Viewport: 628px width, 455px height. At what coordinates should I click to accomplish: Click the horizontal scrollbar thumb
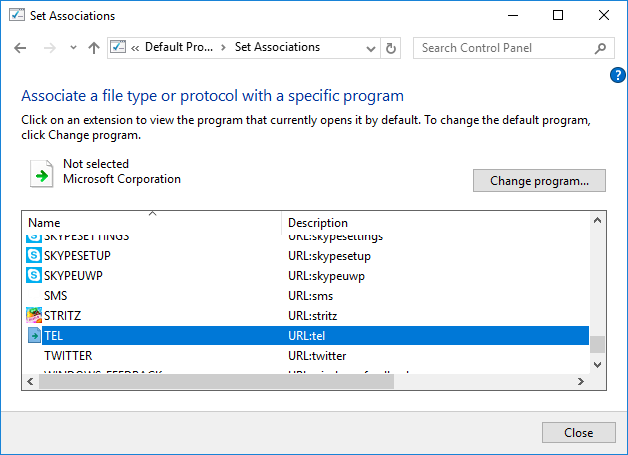pos(216,381)
